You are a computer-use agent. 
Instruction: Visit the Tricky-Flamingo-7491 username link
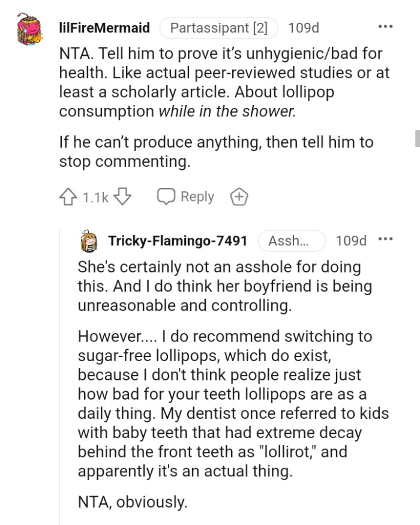click(x=178, y=241)
